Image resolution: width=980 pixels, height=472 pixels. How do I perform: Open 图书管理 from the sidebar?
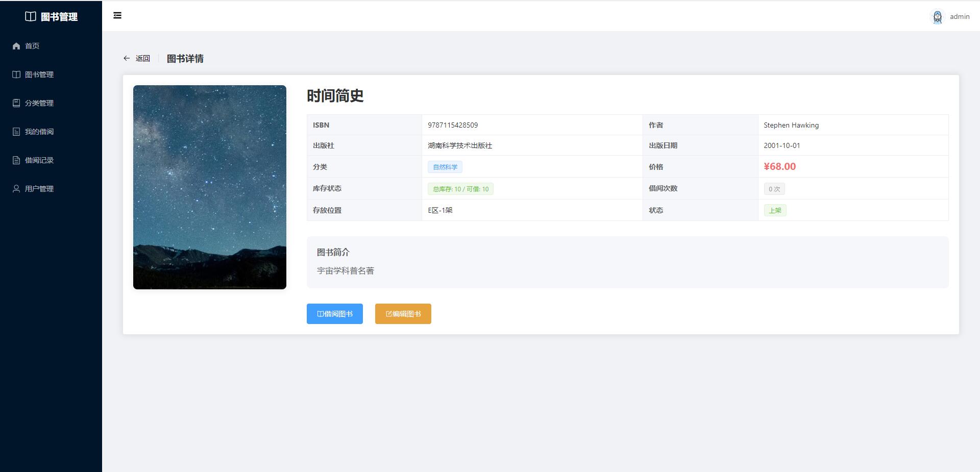click(x=16, y=74)
